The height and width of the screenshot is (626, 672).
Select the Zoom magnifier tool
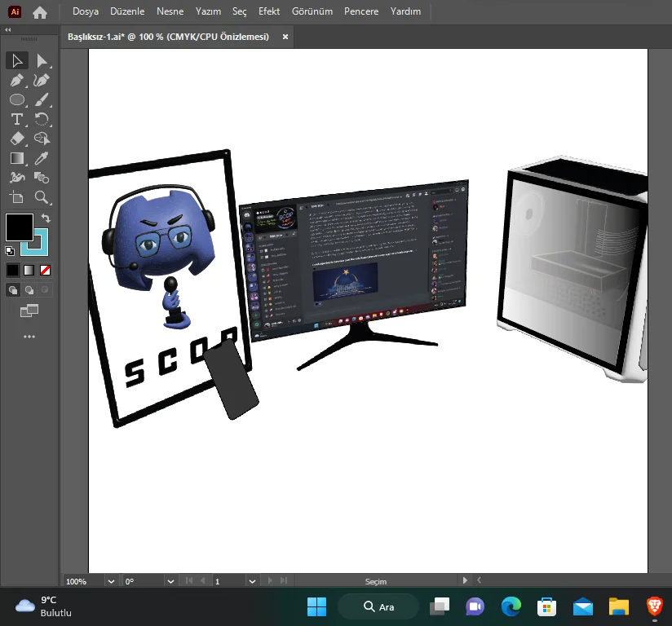click(x=42, y=197)
